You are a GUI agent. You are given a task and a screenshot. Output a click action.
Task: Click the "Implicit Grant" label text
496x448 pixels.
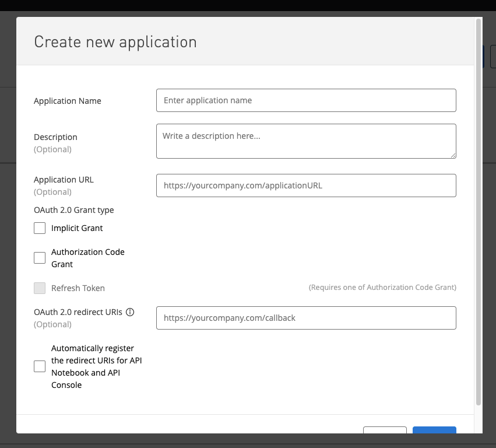pyautogui.click(x=77, y=228)
